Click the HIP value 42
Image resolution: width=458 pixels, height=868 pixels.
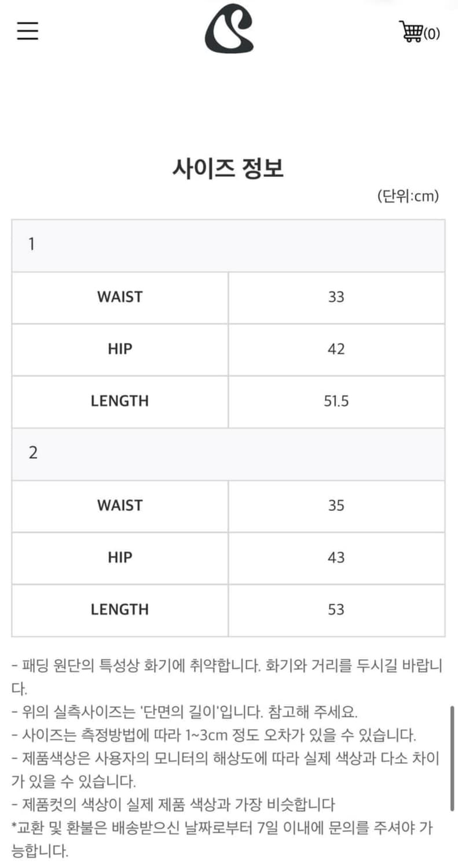tap(336, 350)
